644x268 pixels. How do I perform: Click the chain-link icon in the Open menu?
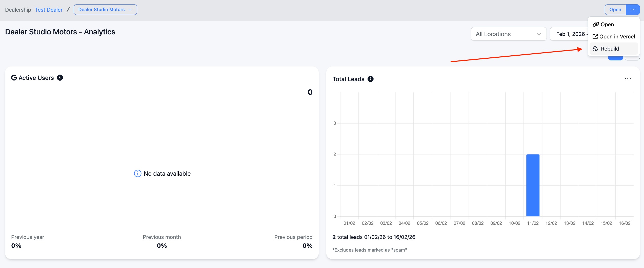(596, 24)
